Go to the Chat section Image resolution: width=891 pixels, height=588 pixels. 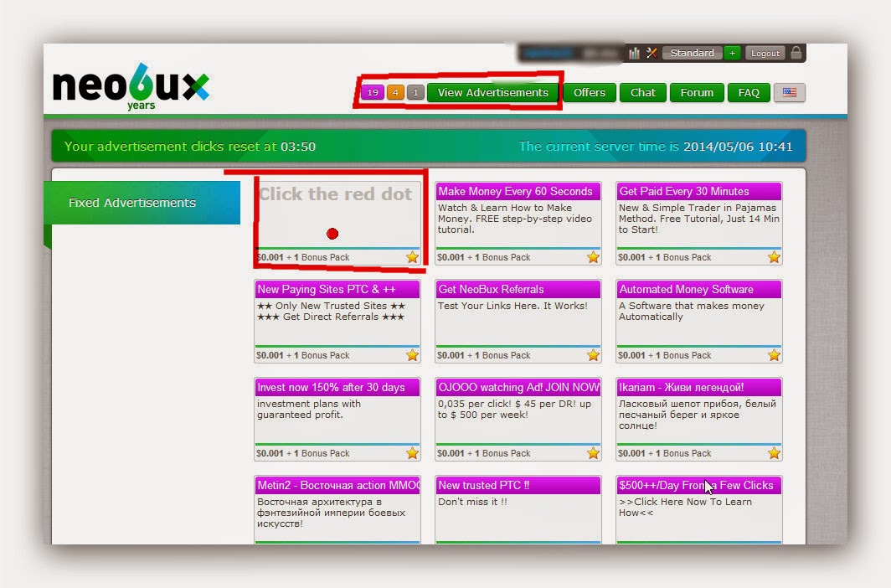click(x=642, y=93)
